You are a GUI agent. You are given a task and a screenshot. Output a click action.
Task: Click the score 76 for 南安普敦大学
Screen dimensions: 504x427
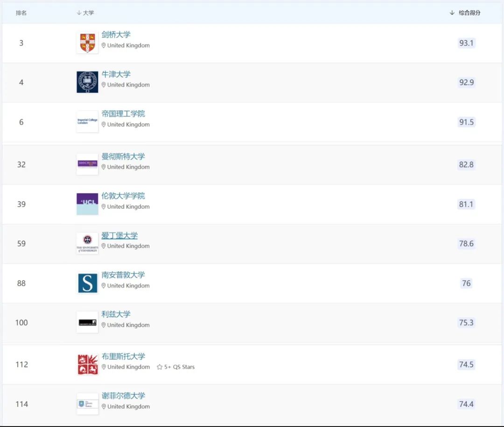(x=466, y=283)
